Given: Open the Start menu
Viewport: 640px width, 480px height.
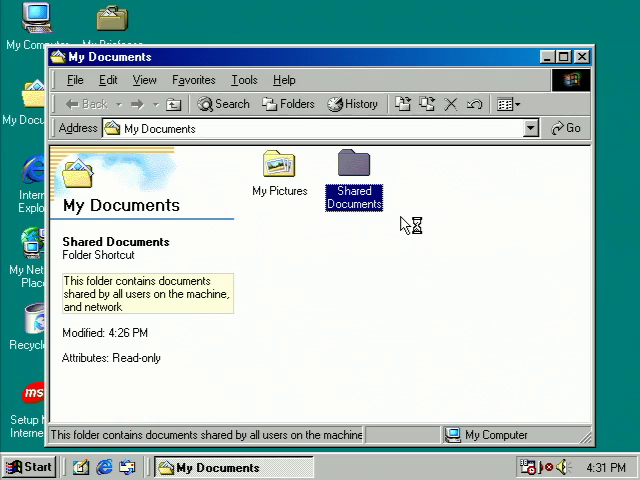Looking at the screenshot, I should pos(29,467).
